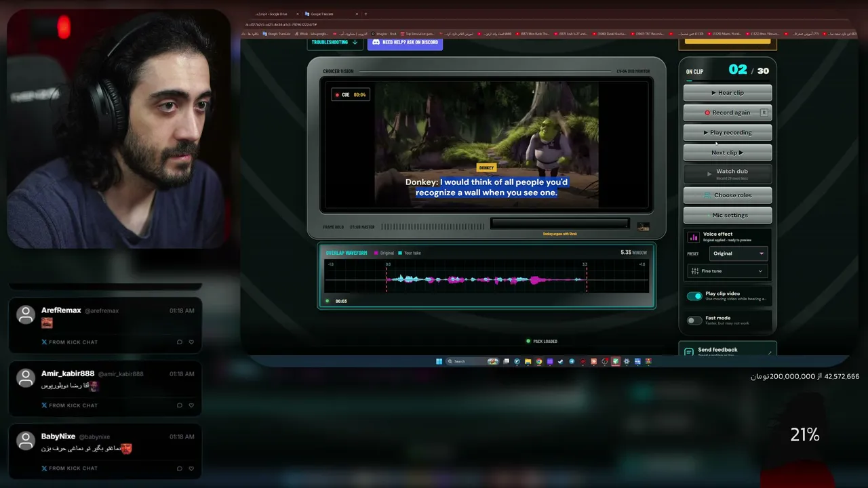The height and width of the screenshot is (488, 868).
Task: Click the Shrek clip video preview
Action: click(x=486, y=144)
